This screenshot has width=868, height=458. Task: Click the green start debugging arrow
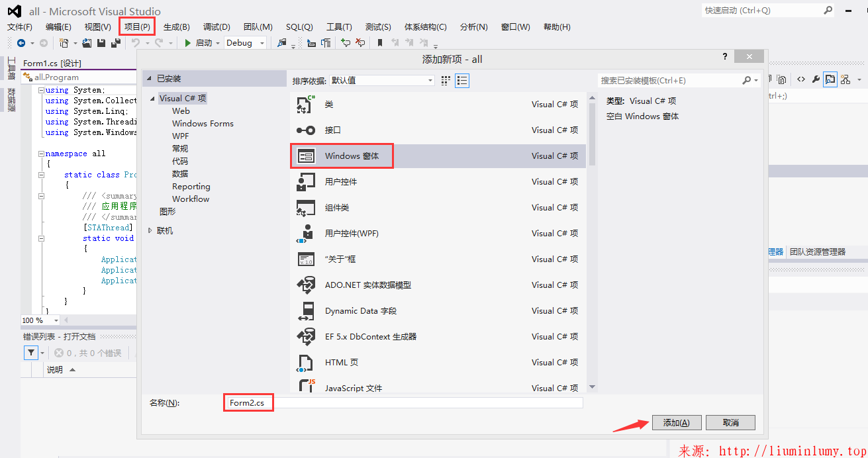(x=187, y=43)
